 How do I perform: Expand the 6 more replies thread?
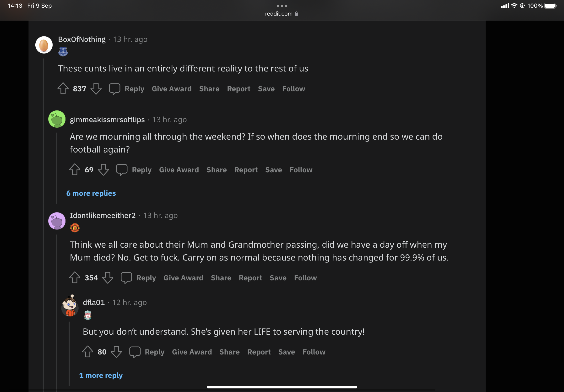pos(91,193)
